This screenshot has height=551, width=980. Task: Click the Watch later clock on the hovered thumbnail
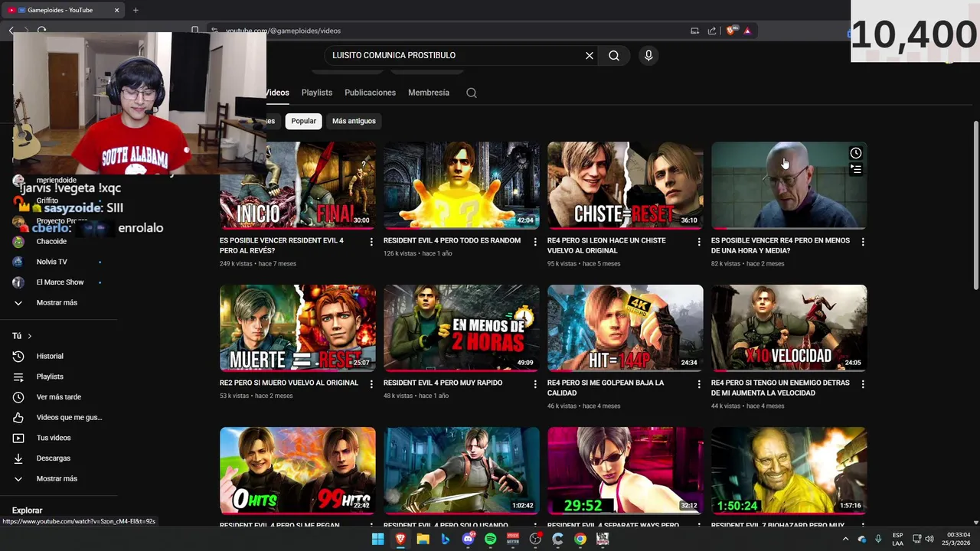tap(855, 153)
